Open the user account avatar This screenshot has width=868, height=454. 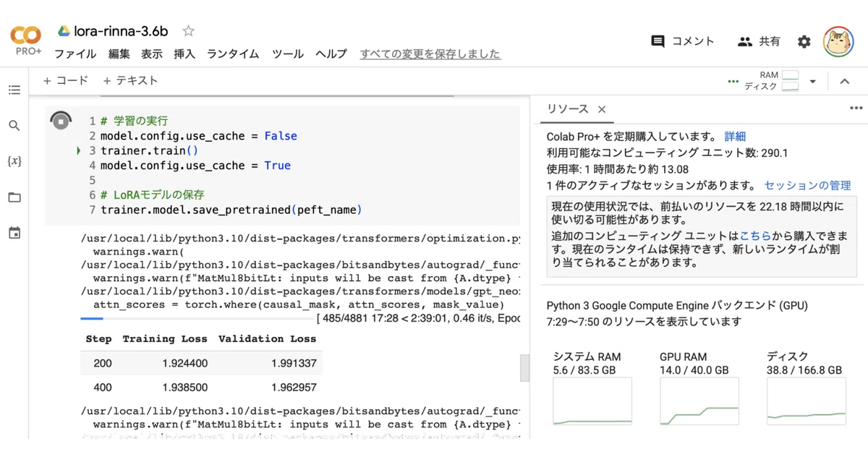click(x=838, y=42)
